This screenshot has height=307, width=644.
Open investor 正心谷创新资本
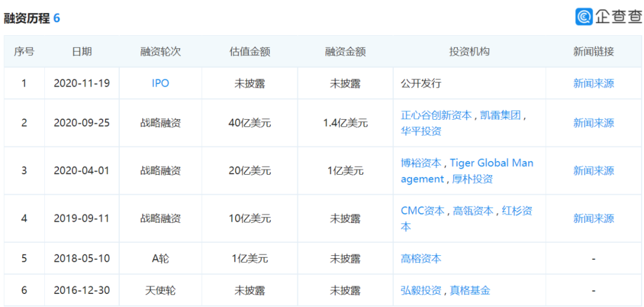pos(436,115)
